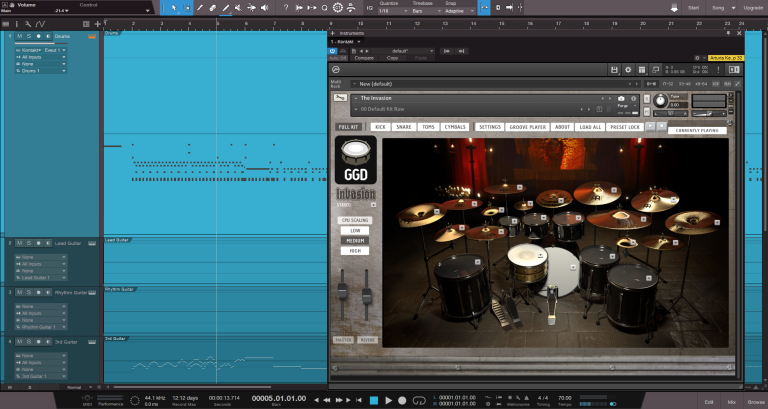Open the Quantize value dropdown

(392, 9)
